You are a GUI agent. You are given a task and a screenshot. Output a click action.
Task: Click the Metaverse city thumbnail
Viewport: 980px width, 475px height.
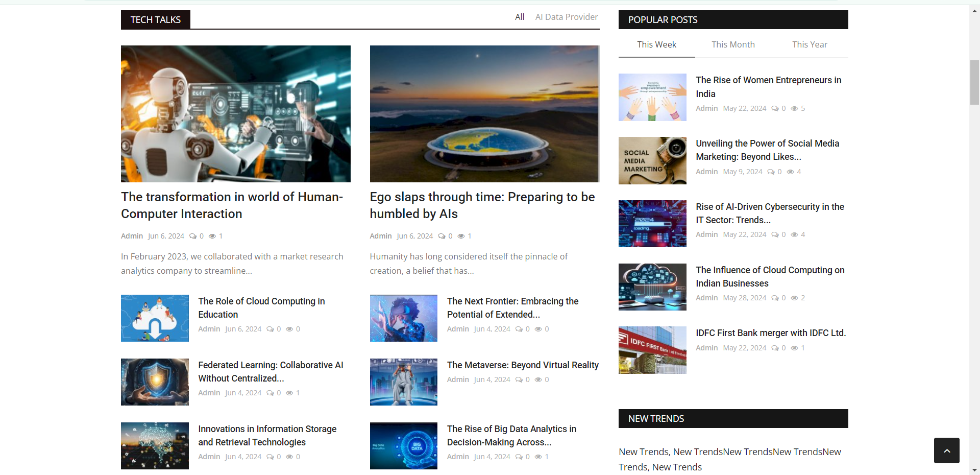click(x=404, y=382)
